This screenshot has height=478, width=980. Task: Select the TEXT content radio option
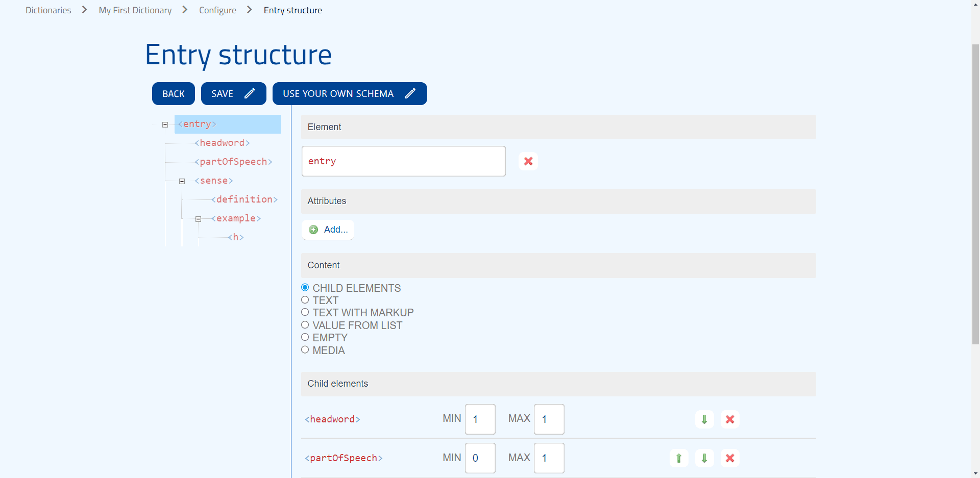click(305, 300)
